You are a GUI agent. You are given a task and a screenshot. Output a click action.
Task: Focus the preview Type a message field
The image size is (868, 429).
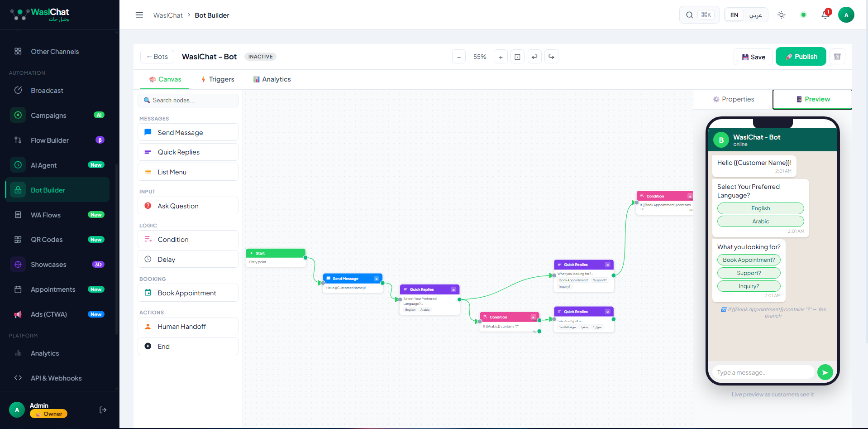coord(763,372)
